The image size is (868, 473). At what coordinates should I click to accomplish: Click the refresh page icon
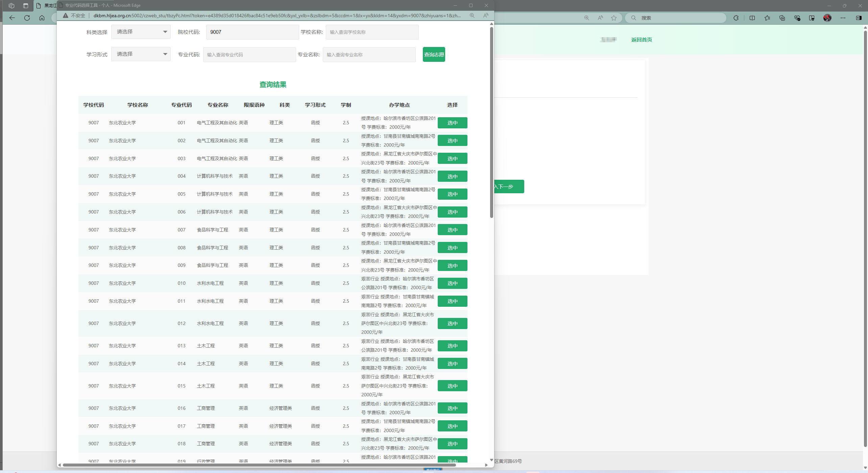[27, 18]
